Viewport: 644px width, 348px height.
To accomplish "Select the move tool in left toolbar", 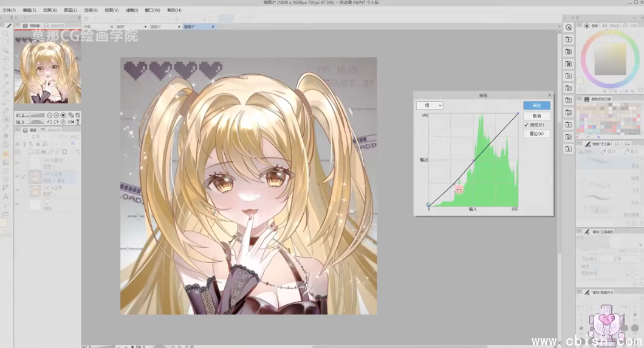I will coord(6,59).
